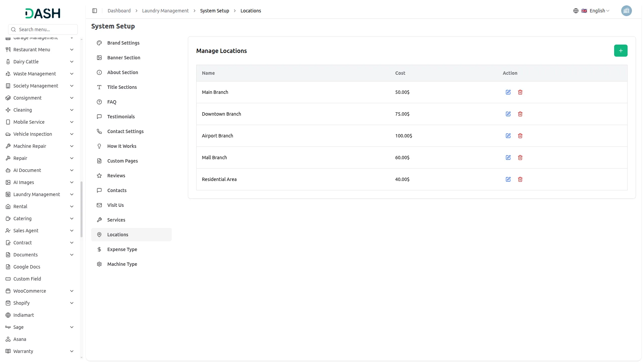Click the globe language icon in the header
Screen dimensions: 644x362
click(x=576, y=10)
